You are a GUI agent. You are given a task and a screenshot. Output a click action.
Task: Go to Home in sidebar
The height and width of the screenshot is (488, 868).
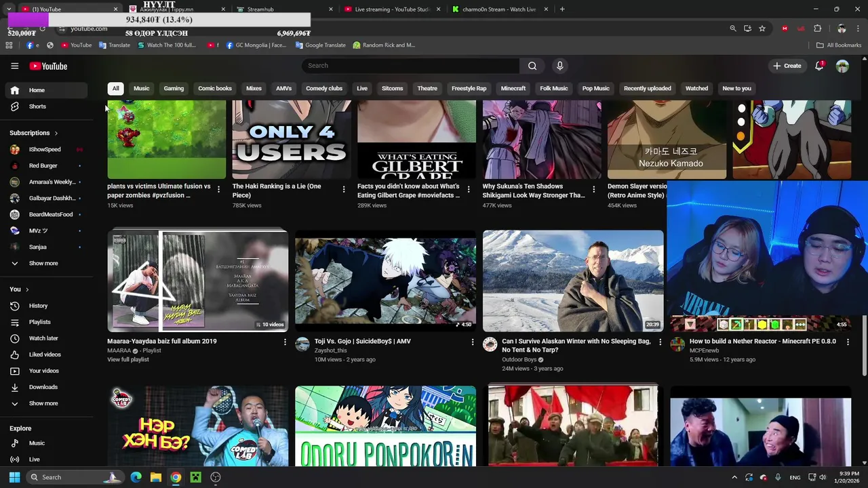tap(45, 90)
